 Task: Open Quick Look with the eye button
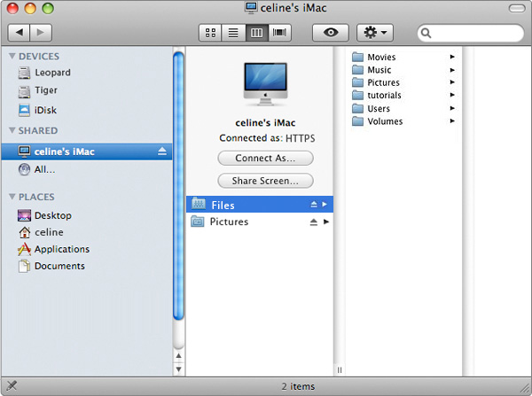[331, 33]
